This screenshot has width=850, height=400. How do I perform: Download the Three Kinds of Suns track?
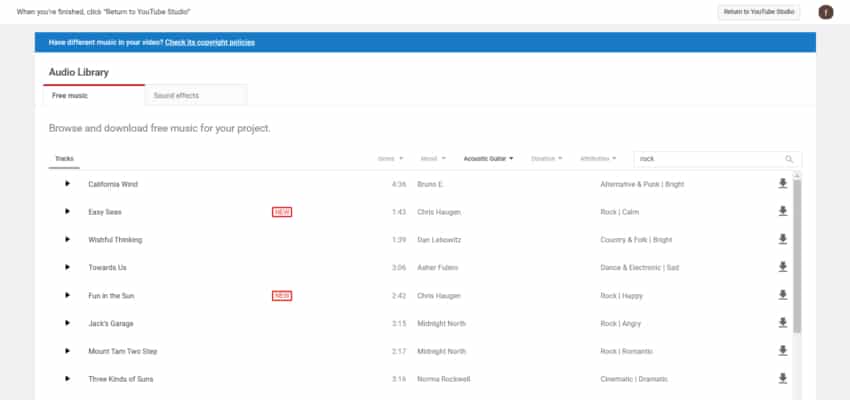click(x=782, y=379)
